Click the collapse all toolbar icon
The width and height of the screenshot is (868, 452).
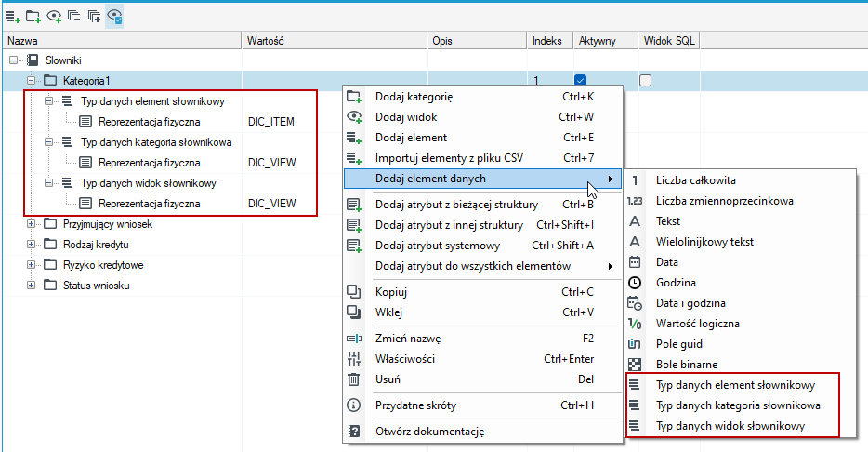click(73, 17)
